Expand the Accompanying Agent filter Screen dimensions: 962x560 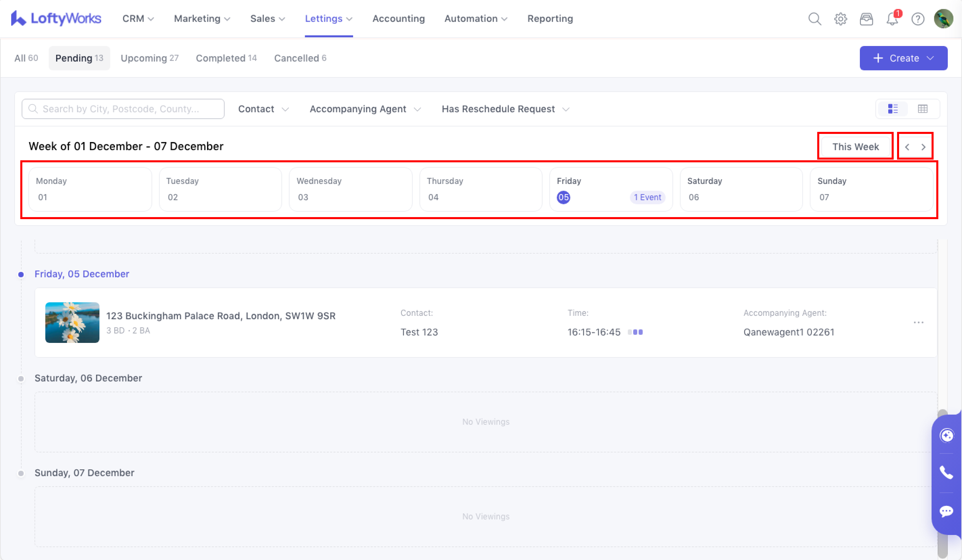(365, 109)
